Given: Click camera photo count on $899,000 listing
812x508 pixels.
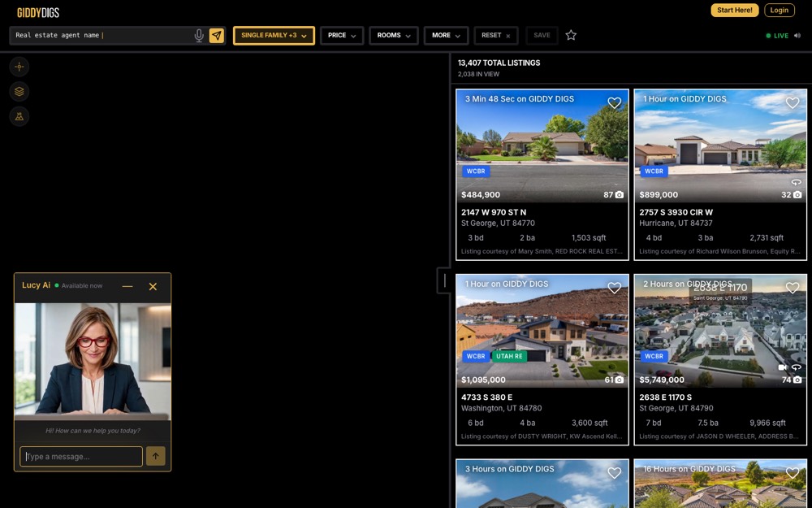Looking at the screenshot, I should (791, 195).
